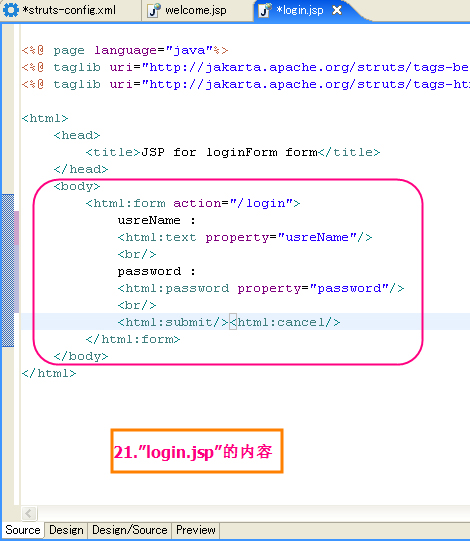
Task: Switch to the struts-config.xml tab
Action: point(69,10)
